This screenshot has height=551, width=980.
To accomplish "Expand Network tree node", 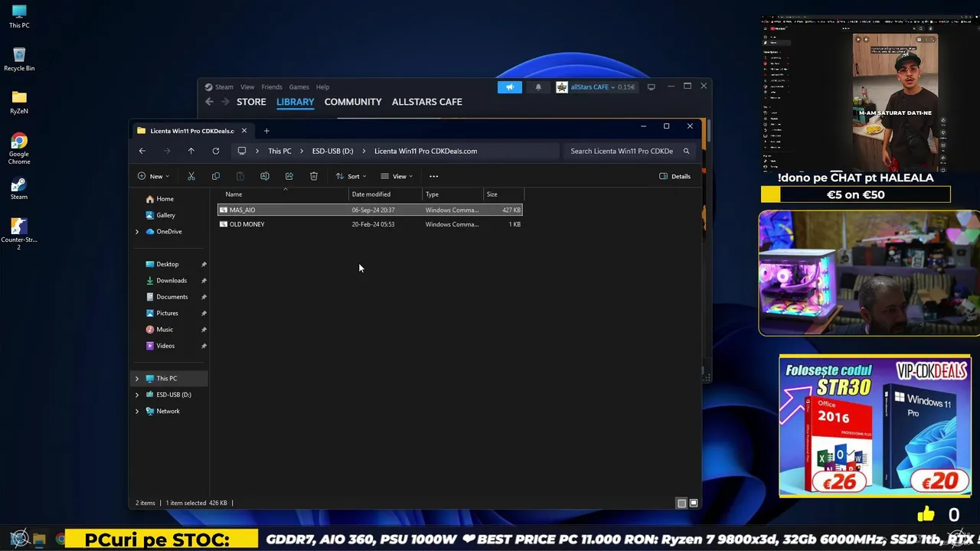I will click(137, 411).
